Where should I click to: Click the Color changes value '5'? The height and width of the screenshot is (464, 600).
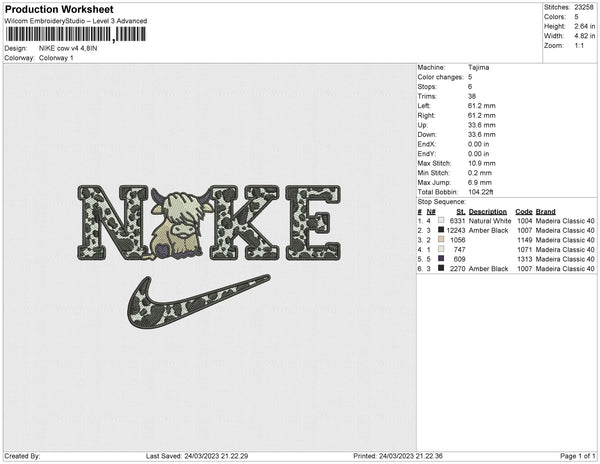(x=470, y=77)
